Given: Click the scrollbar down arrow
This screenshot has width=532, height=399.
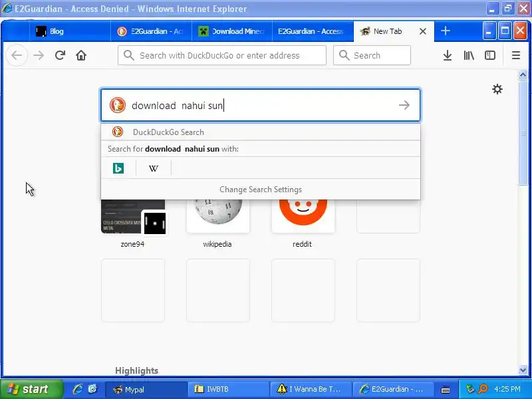Looking at the screenshot, I should click(x=523, y=370).
